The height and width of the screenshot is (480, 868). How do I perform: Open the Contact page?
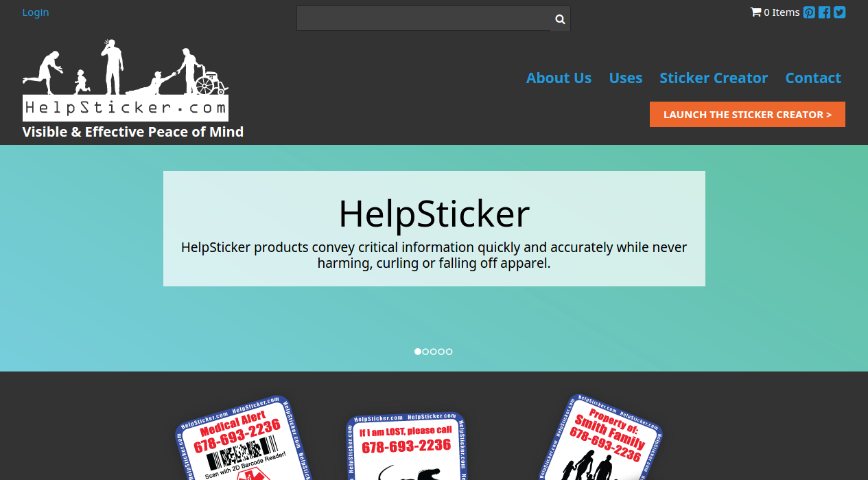[813, 78]
